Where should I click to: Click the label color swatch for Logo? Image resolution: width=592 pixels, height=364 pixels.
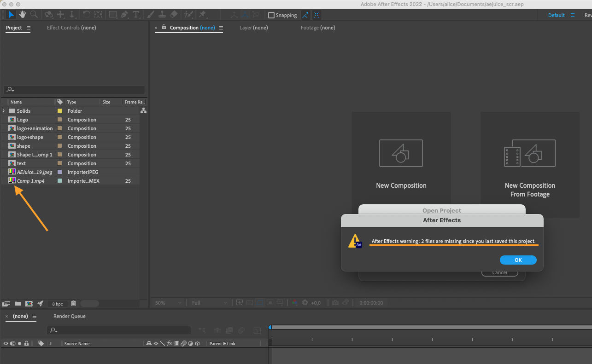[59, 120]
